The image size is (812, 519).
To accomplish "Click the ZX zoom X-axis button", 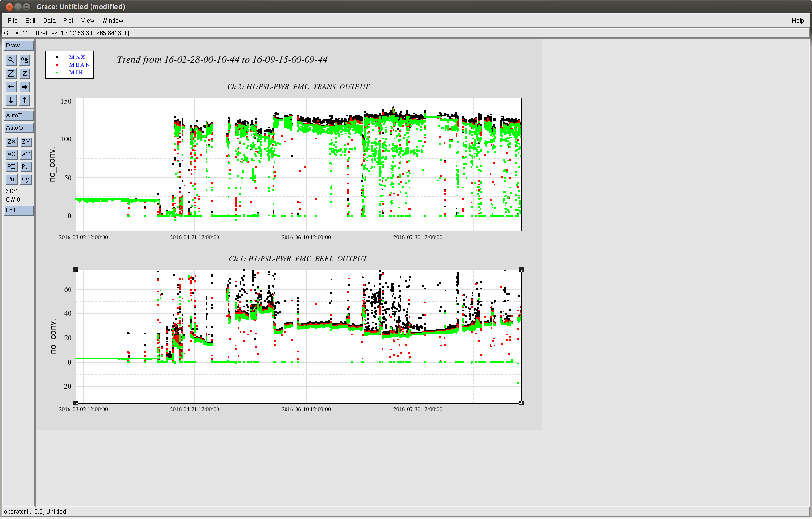I will click(11, 142).
